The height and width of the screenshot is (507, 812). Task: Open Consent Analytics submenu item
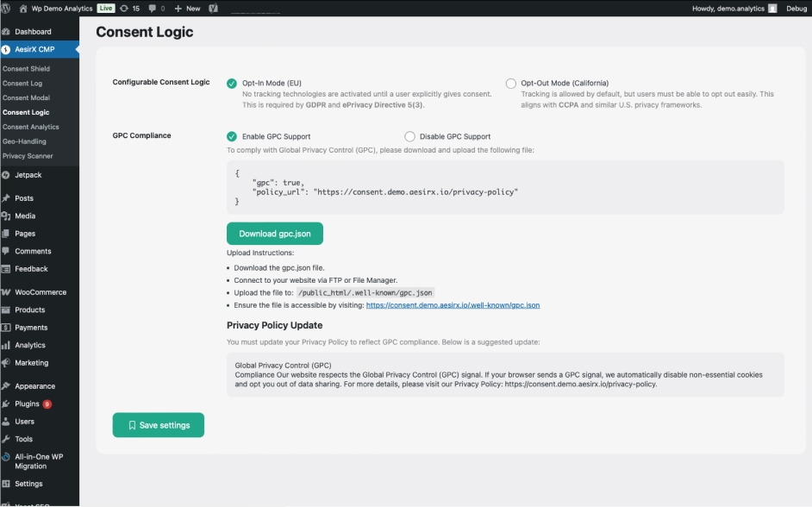(31, 127)
